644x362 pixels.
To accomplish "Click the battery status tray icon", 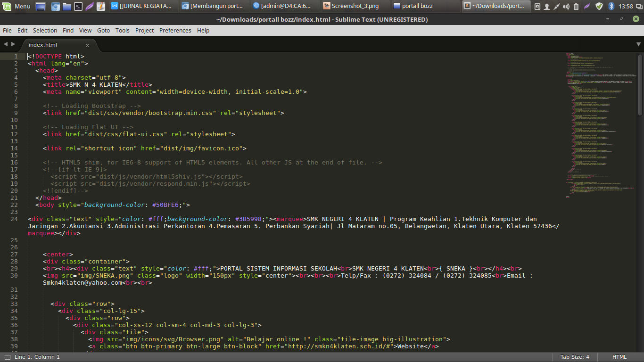I will (x=576, y=6).
